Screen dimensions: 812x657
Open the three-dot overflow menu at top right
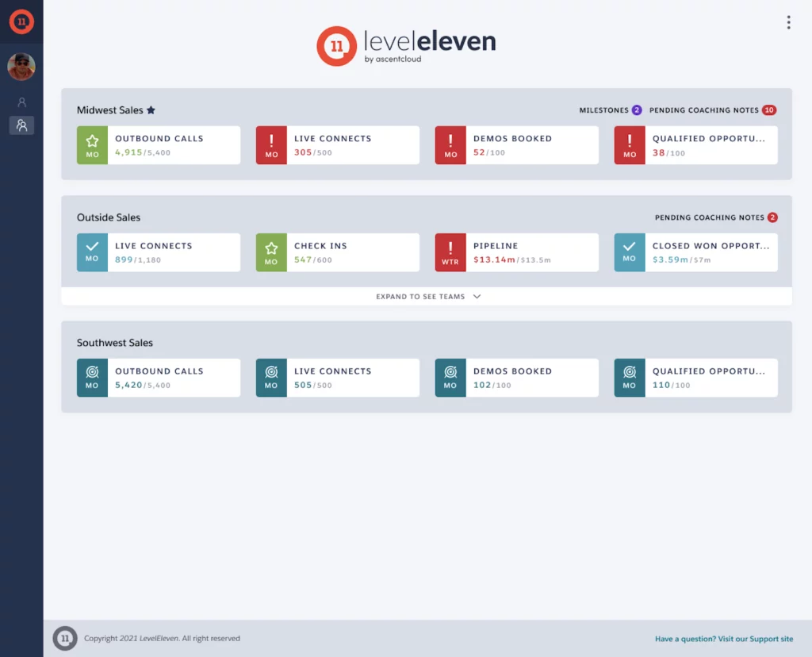[789, 22]
